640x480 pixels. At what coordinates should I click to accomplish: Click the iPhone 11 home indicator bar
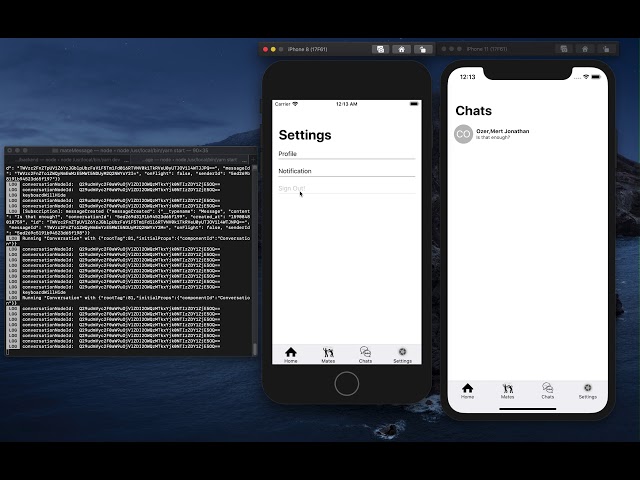tap(528, 409)
